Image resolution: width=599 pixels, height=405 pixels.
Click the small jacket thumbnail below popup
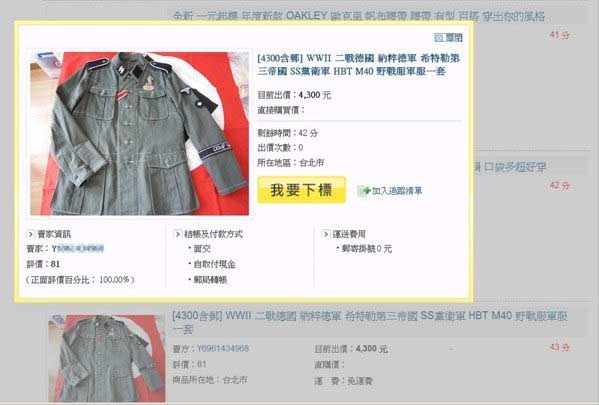[x=107, y=358]
